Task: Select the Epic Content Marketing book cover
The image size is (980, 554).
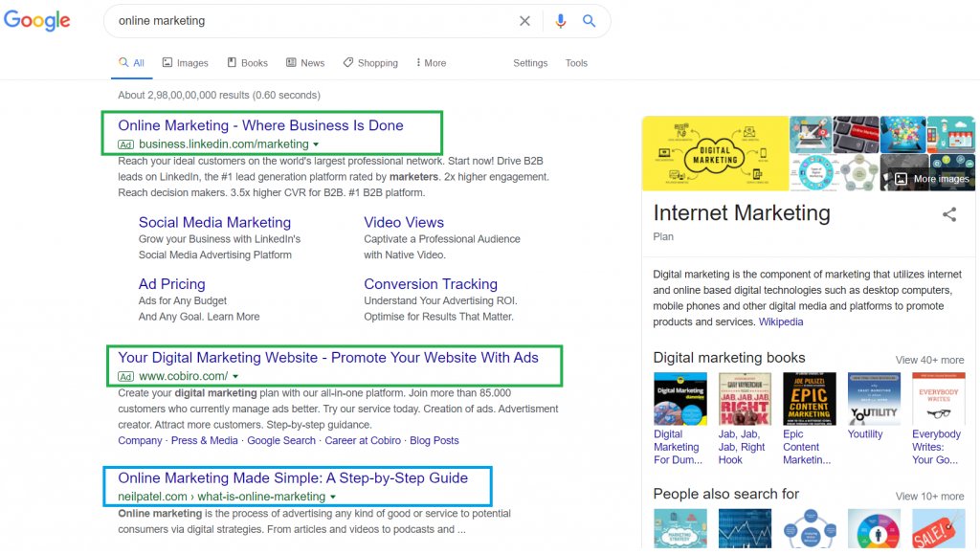Action: click(810, 399)
